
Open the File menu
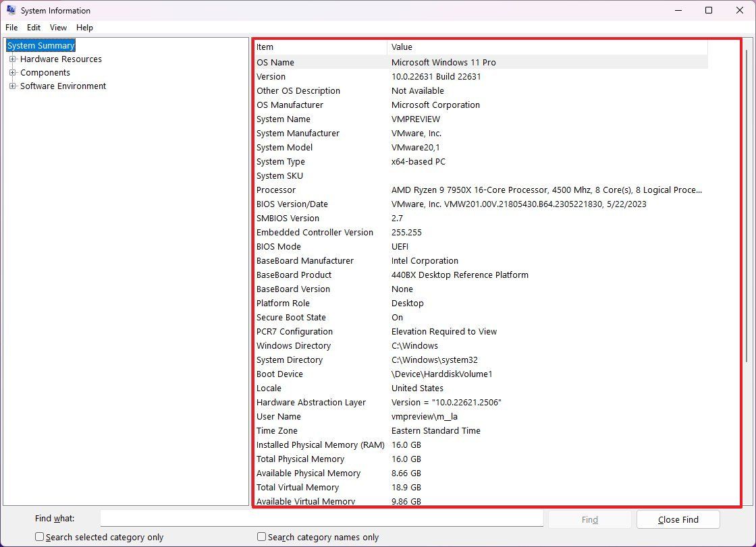pos(11,28)
